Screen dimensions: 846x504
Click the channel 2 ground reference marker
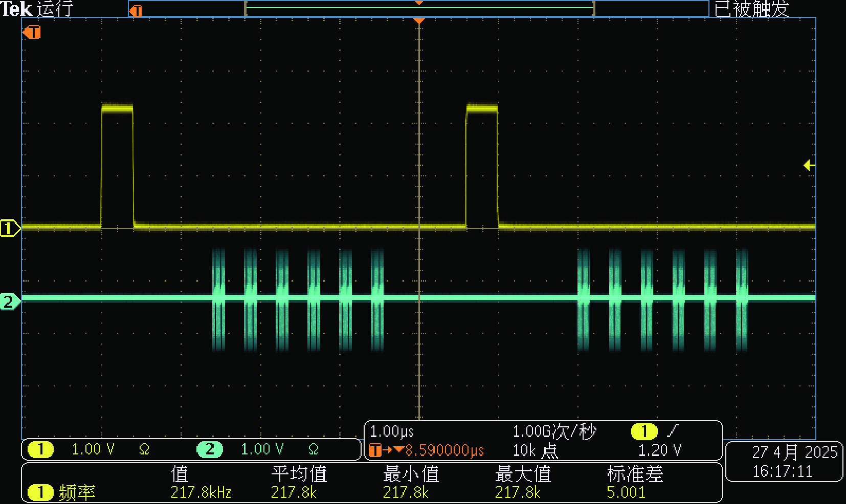point(9,302)
